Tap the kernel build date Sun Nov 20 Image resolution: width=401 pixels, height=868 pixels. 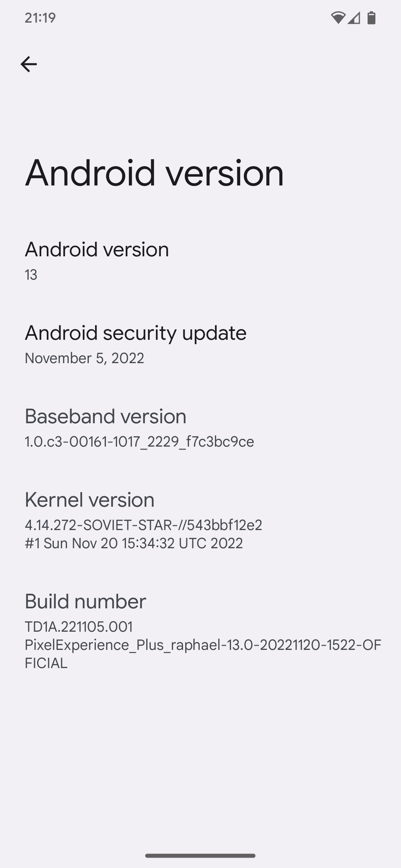[134, 543]
